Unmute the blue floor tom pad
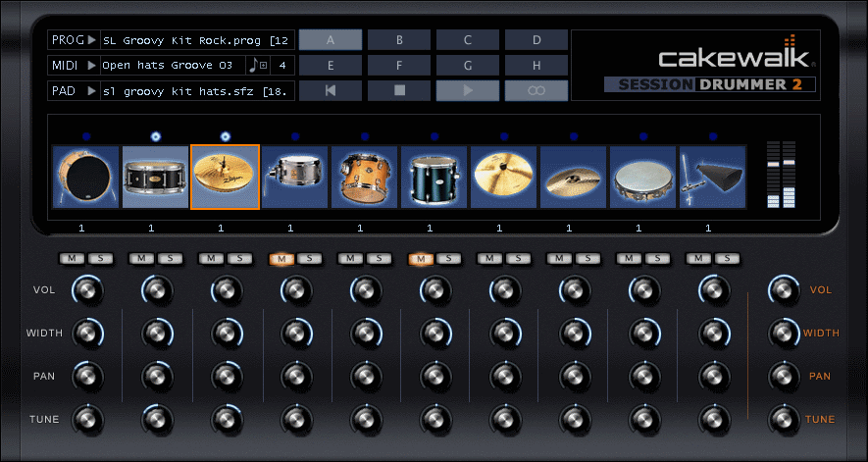Screen dimensions: 868x462 (x=421, y=258)
